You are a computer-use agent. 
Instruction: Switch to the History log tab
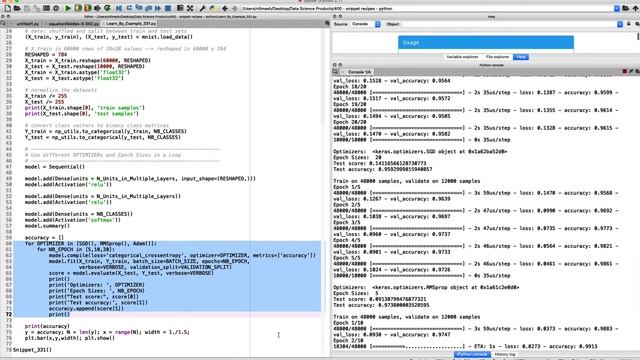pos(505,354)
